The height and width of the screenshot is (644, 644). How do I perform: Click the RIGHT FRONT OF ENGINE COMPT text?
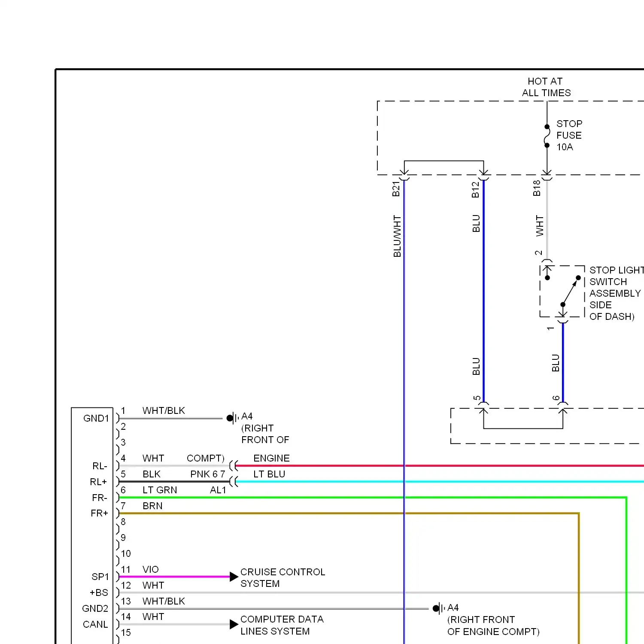tap(493, 626)
